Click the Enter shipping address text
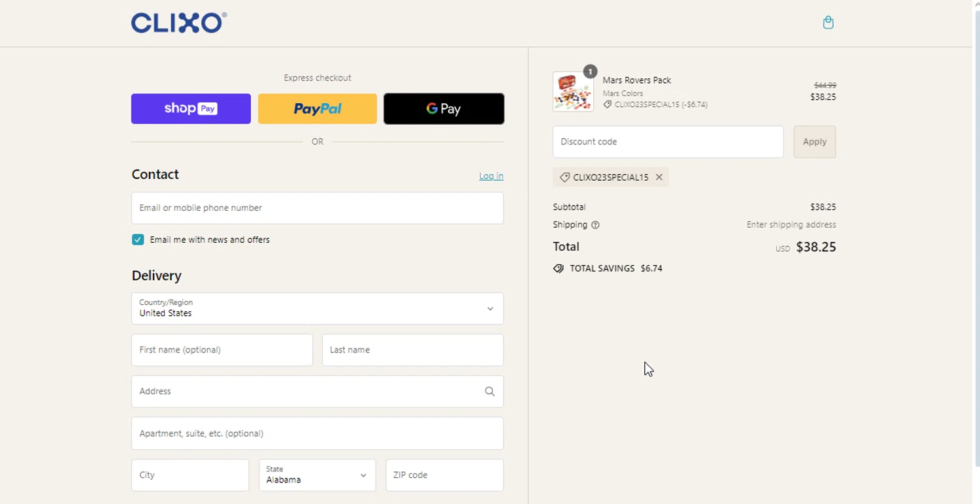 tap(791, 225)
